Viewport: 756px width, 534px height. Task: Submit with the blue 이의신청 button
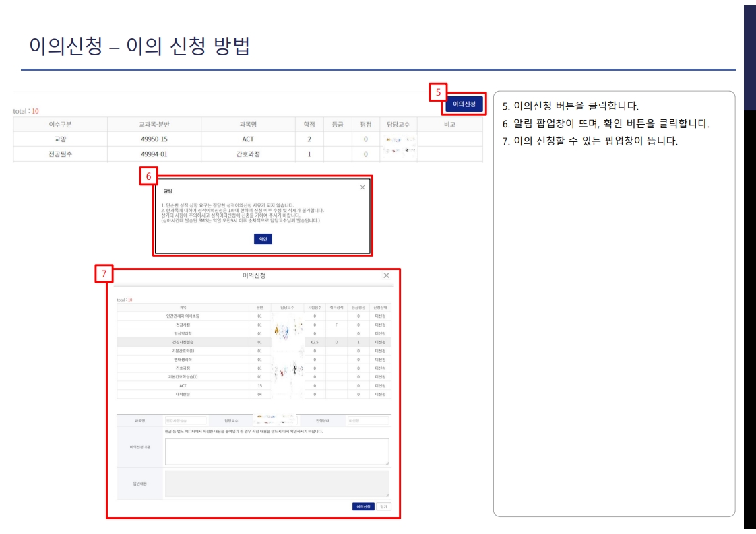click(362, 507)
